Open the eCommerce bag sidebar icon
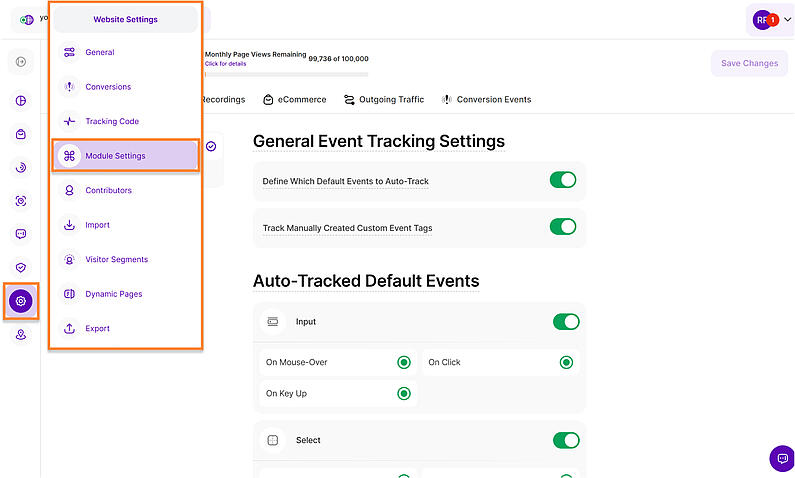 (21, 134)
